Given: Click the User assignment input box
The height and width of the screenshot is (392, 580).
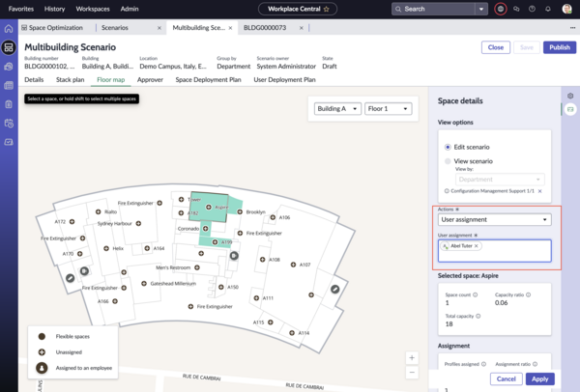Looking at the screenshot, I should point(495,251).
